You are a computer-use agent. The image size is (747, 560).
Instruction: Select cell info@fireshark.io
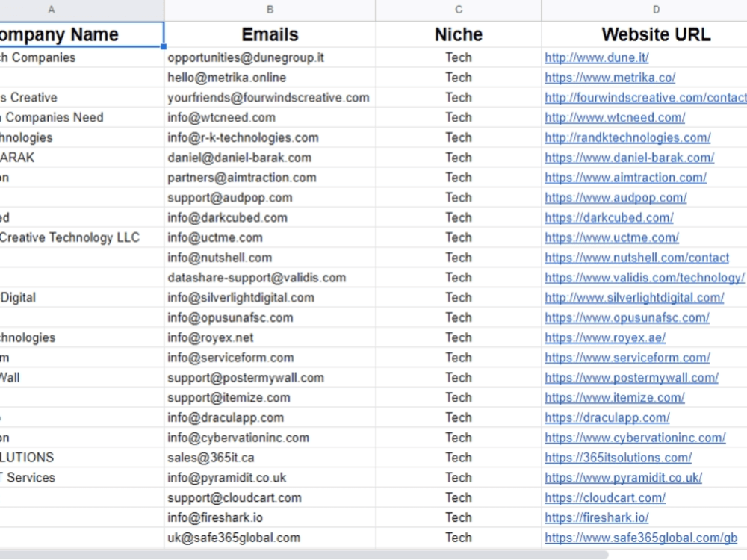pyautogui.click(x=270, y=517)
